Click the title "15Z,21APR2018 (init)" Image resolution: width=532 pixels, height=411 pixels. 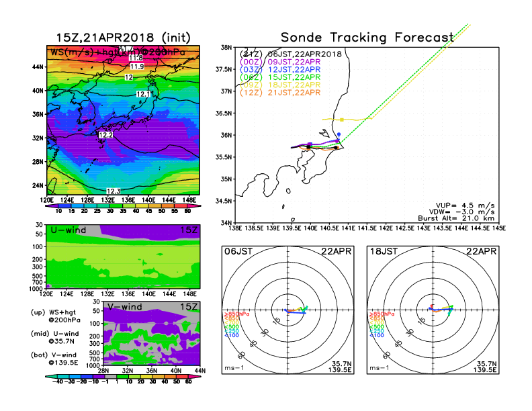click(x=123, y=38)
